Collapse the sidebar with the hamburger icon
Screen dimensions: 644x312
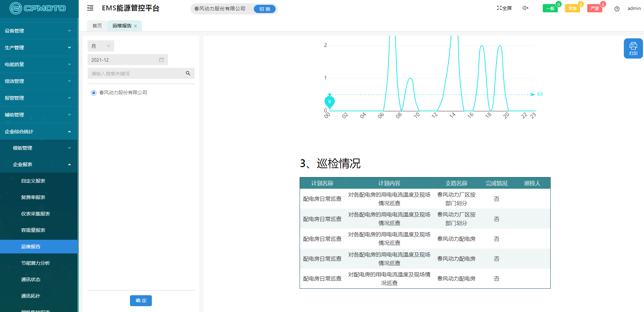click(x=90, y=8)
